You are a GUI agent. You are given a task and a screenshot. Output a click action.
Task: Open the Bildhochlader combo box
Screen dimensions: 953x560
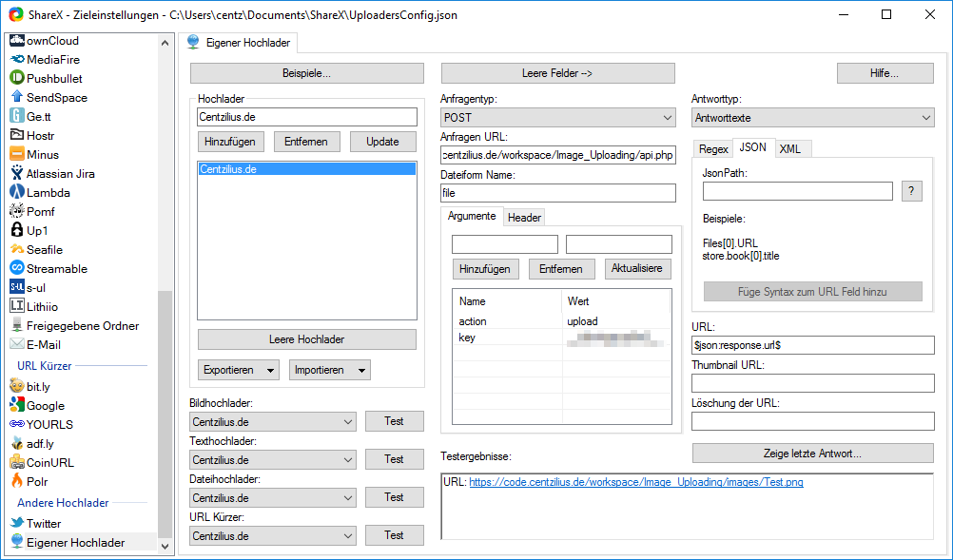click(273, 421)
